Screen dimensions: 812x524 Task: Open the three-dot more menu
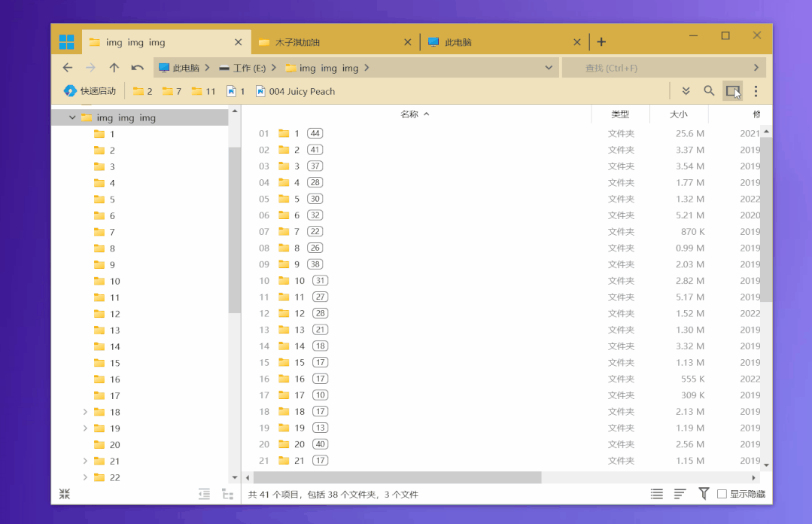click(x=756, y=91)
